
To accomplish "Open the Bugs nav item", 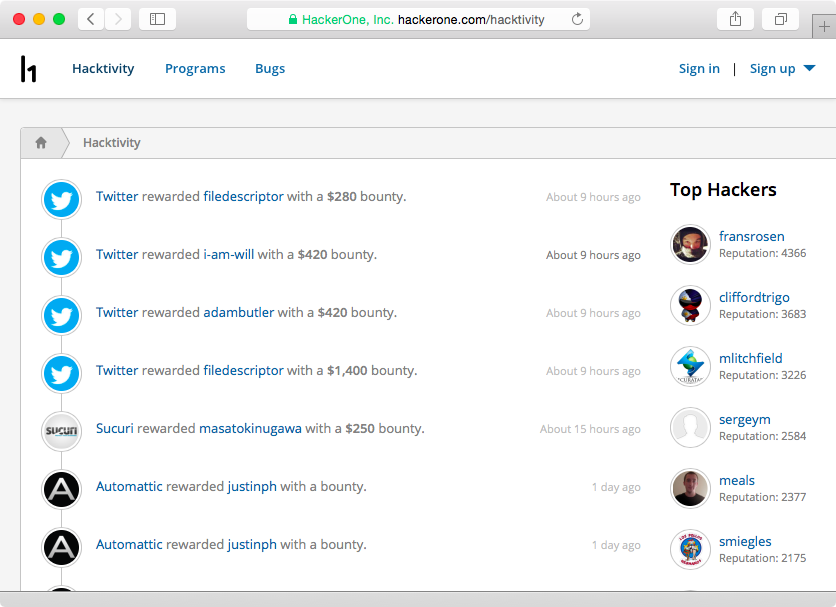I will [x=270, y=69].
